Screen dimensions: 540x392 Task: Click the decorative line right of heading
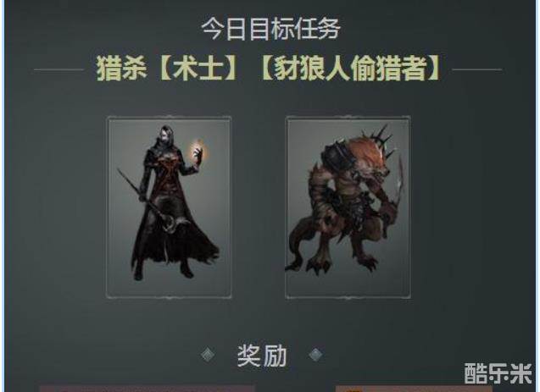point(477,69)
